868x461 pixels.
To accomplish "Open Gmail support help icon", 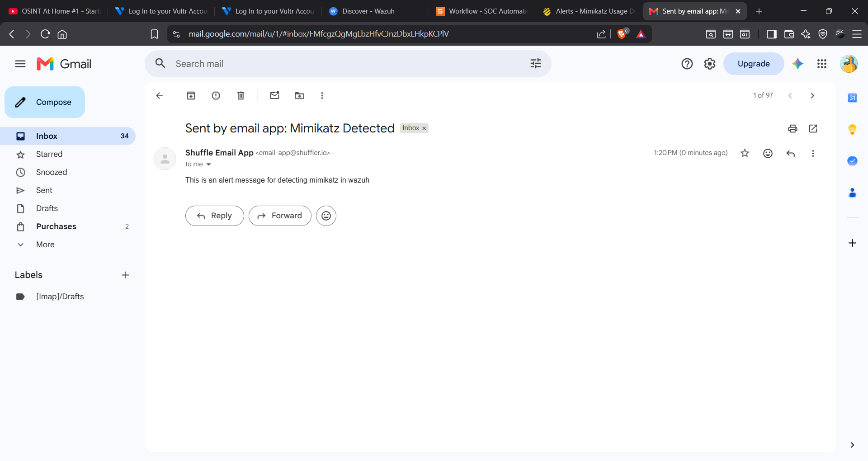I will pyautogui.click(x=687, y=64).
